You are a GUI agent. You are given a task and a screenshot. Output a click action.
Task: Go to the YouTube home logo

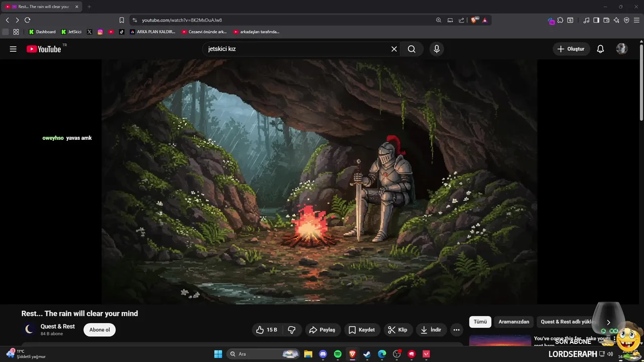point(44,49)
